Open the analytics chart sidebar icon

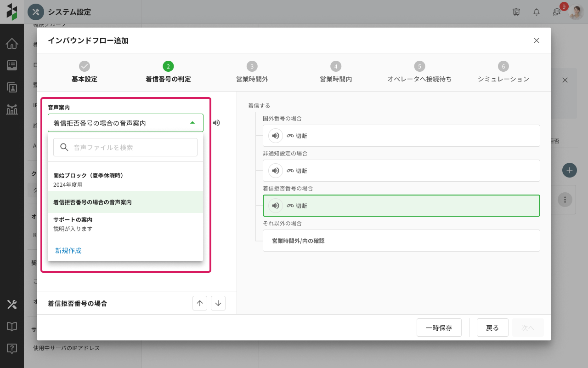point(12,109)
